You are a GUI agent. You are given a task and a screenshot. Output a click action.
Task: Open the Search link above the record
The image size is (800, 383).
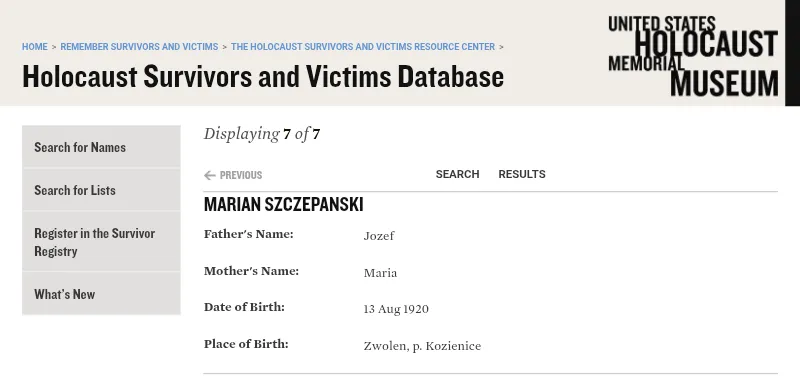457,174
